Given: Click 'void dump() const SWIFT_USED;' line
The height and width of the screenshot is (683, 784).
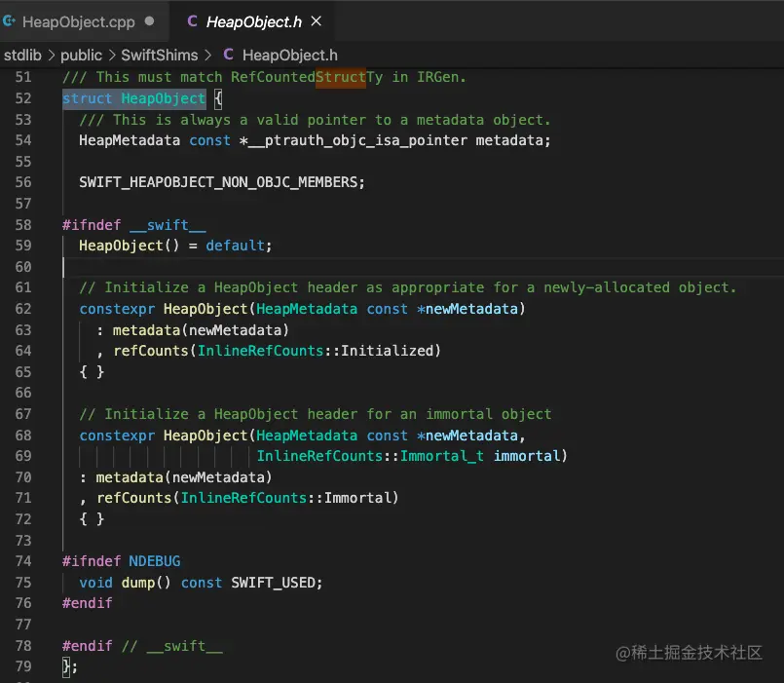Looking at the screenshot, I should [x=201, y=583].
